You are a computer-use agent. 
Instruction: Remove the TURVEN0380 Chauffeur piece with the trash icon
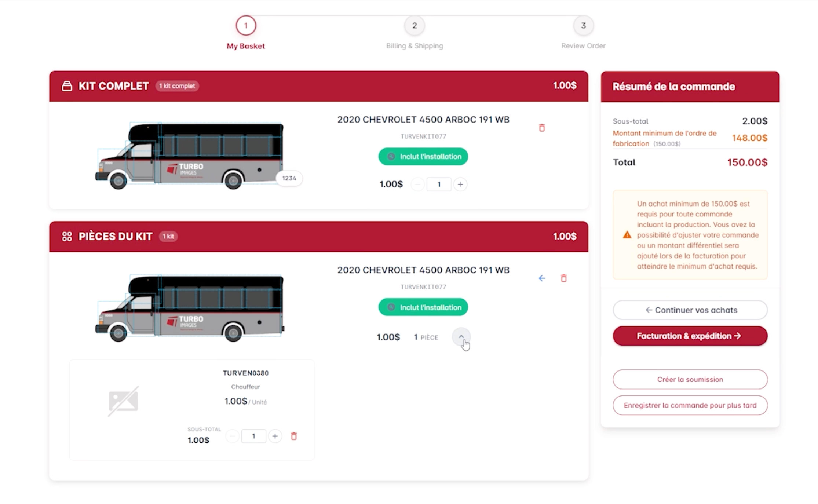[294, 436]
